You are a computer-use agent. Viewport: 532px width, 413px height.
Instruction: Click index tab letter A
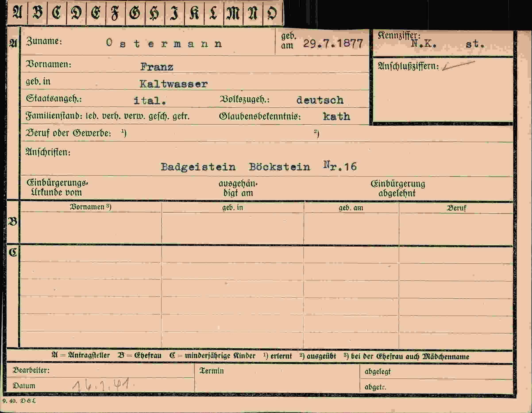(17, 12)
